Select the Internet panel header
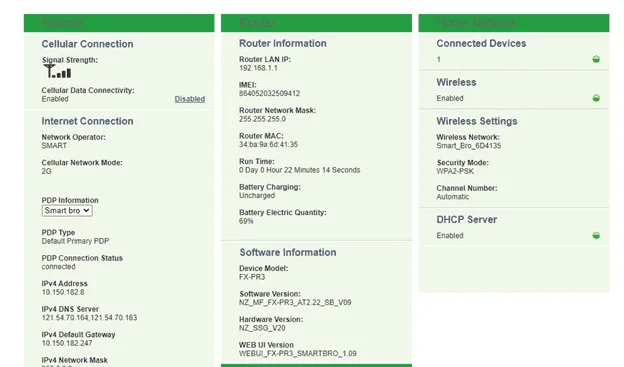Screen dimensions: 624x367 119,23
